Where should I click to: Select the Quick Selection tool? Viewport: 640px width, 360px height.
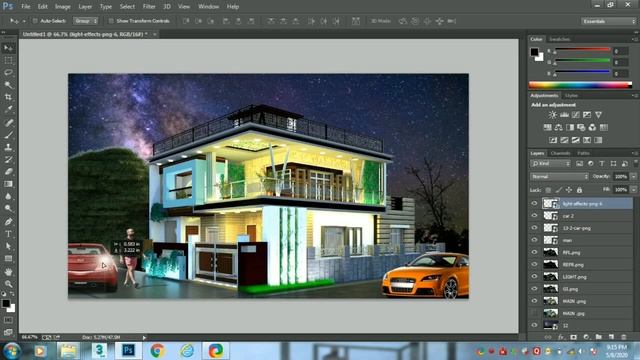[x=8, y=85]
